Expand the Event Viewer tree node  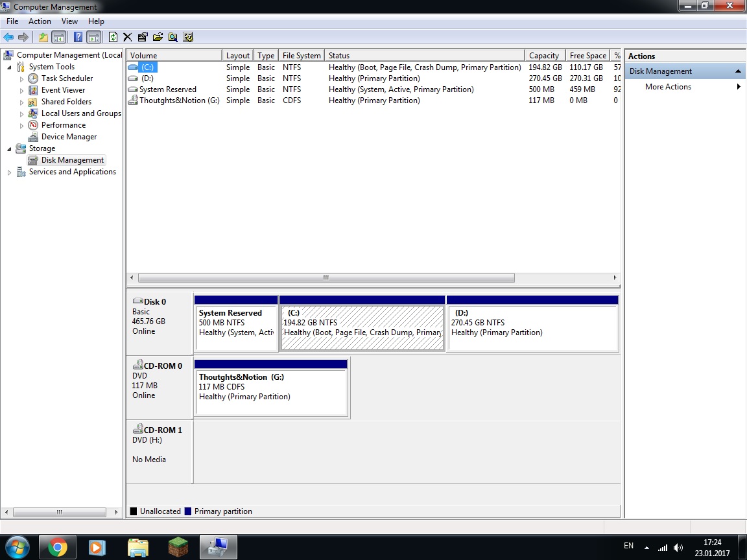tap(21, 90)
